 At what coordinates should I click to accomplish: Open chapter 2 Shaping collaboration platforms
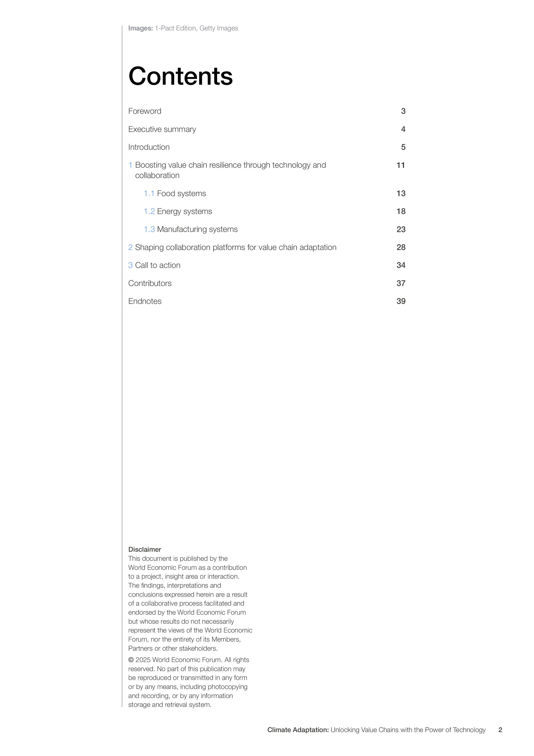tap(232, 247)
